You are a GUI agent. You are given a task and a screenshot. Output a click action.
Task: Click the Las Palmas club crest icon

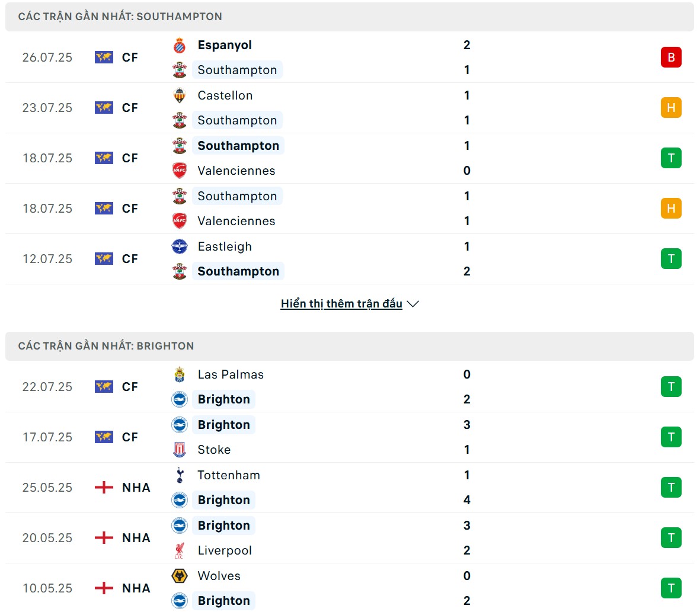click(180, 375)
